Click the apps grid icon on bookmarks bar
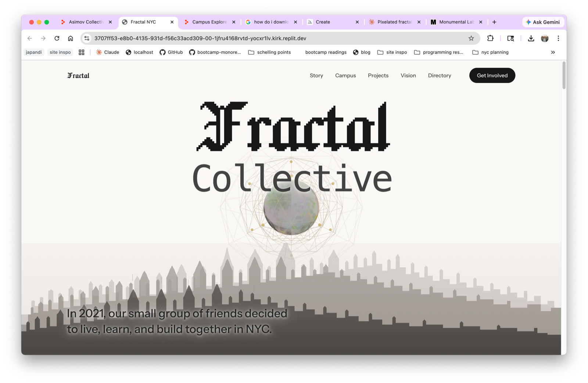The width and height of the screenshot is (588, 383). coord(82,52)
